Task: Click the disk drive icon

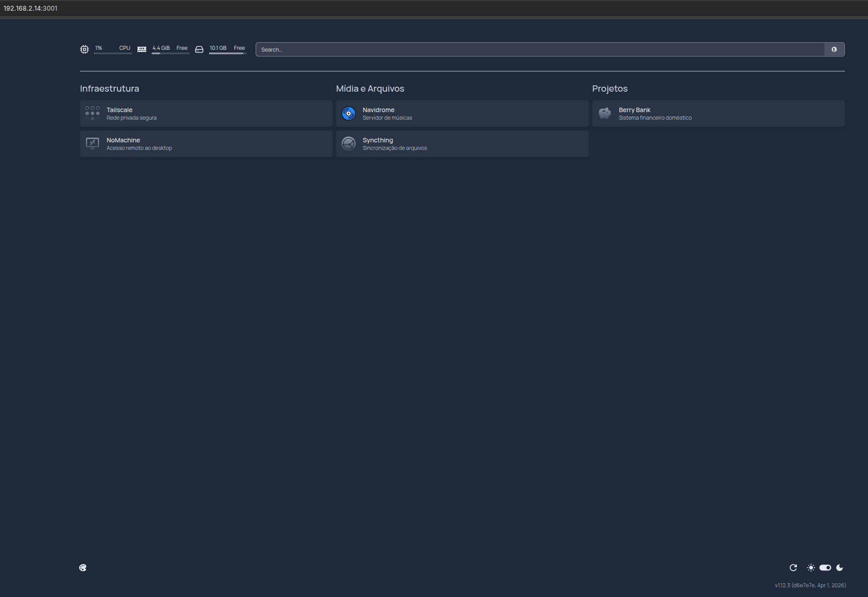Action: (x=199, y=49)
